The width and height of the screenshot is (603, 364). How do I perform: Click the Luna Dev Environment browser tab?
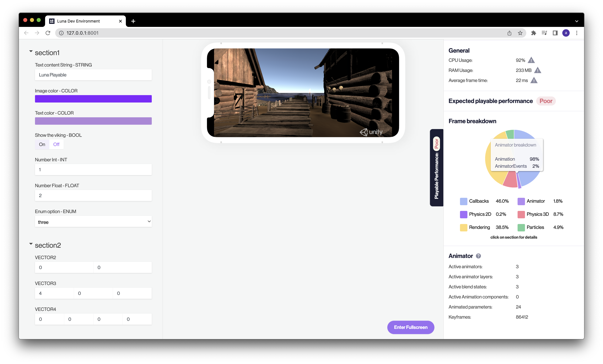[85, 21]
